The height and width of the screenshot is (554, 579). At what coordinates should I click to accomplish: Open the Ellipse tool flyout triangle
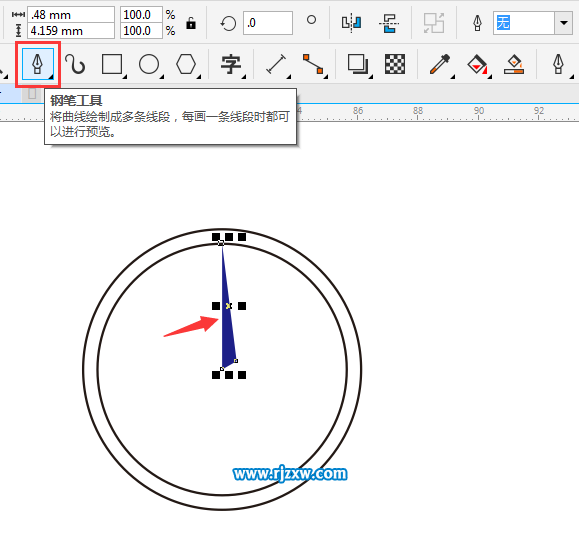162,76
